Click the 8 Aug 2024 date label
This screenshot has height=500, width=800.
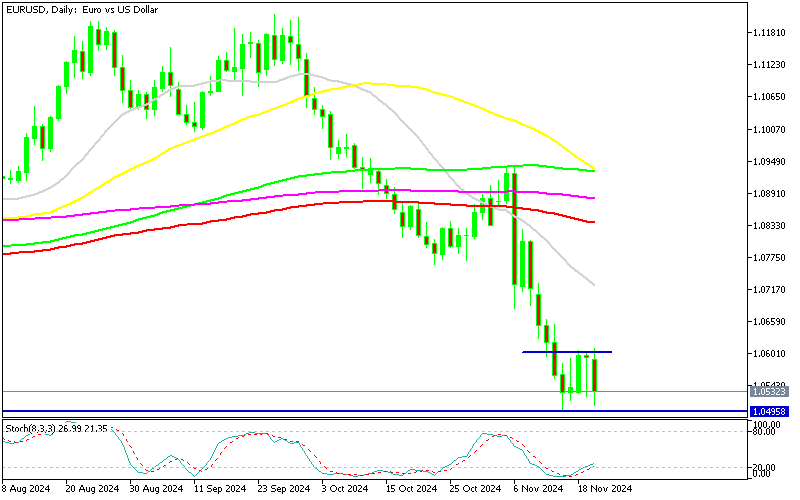pos(26,489)
